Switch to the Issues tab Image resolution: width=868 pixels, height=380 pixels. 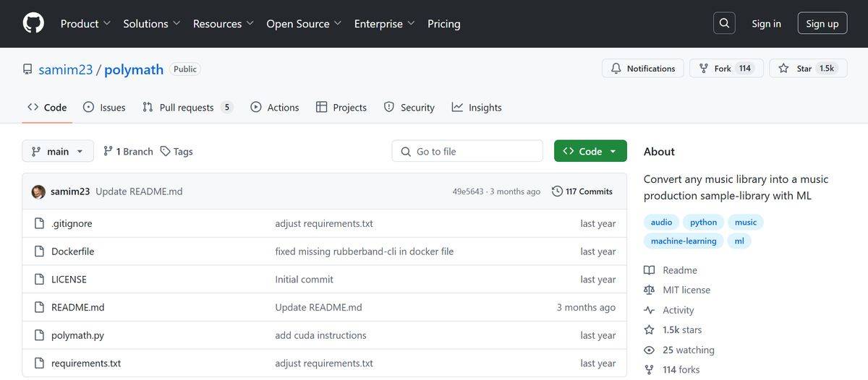coord(104,107)
